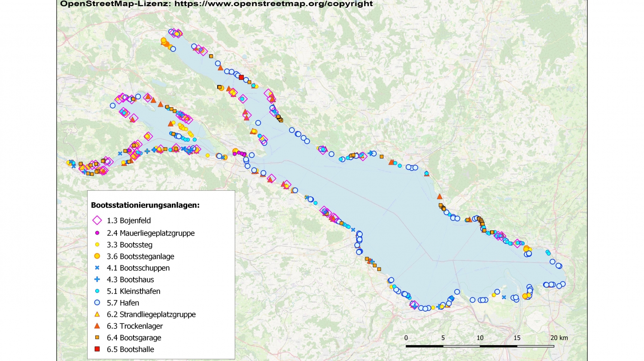Click the magenta diamond Bojenfeld legend symbol
The height and width of the screenshot is (361, 644).
click(x=97, y=220)
